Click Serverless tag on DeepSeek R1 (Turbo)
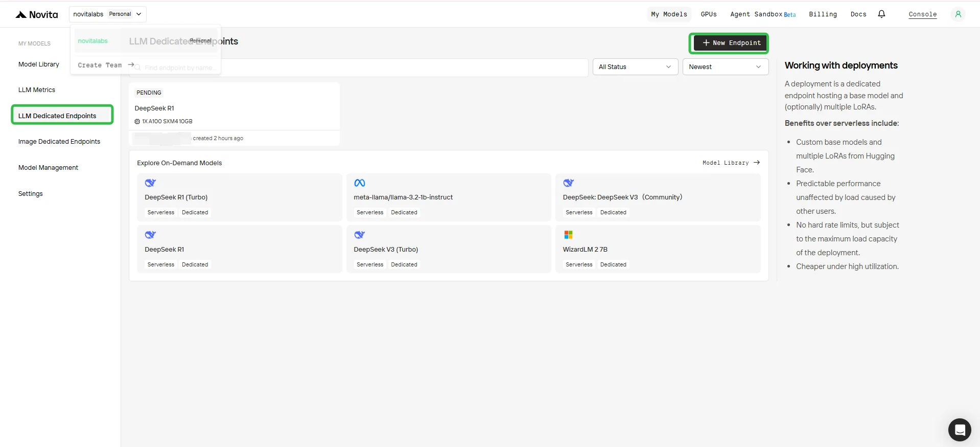 click(x=161, y=212)
